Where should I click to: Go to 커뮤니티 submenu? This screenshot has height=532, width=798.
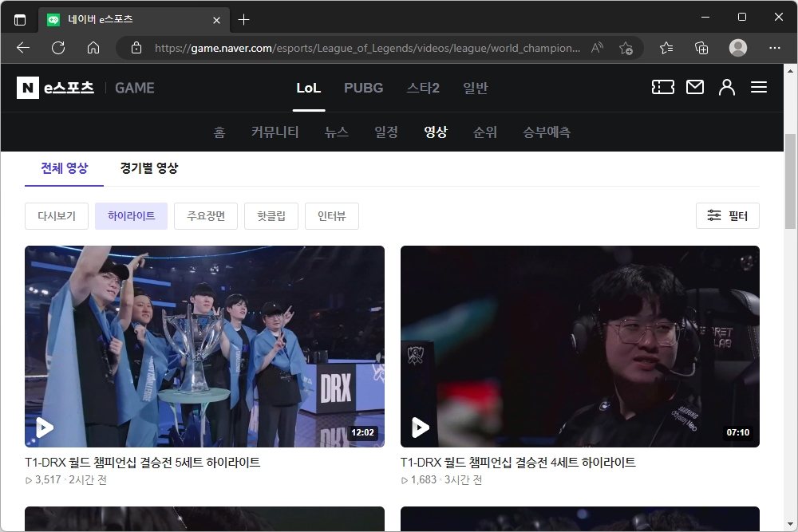[x=275, y=132]
